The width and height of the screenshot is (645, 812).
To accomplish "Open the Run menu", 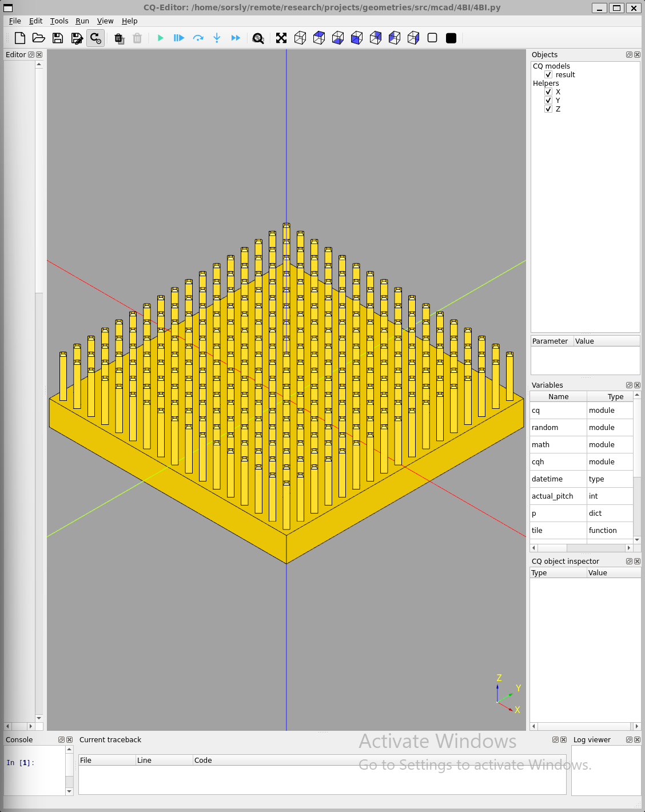I will (x=82, y=21).
